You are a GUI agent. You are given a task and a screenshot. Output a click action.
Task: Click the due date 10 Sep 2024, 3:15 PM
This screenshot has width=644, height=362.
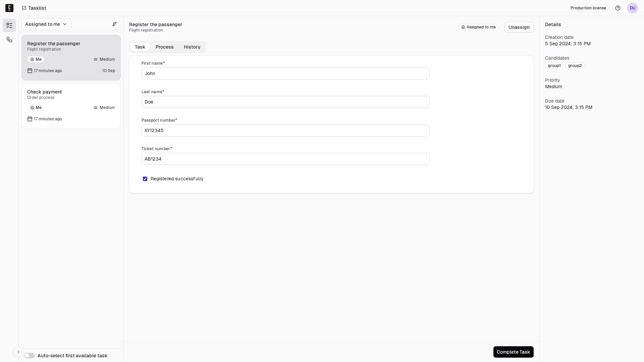tap(569, 107)
